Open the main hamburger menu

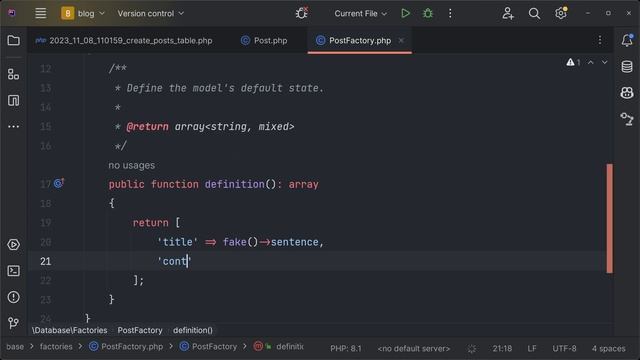[x=40, y=13]
